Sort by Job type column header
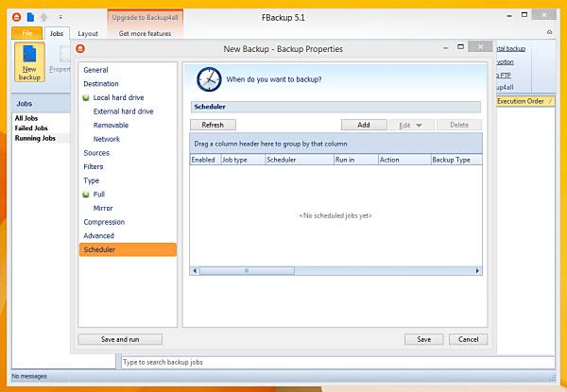This screenshot has width=567, height=392. [243, 160]
